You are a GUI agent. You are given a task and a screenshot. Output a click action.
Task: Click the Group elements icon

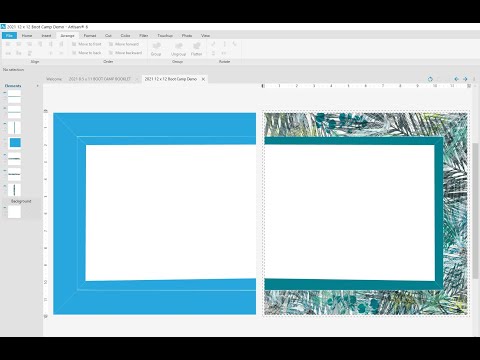point(156,49)
